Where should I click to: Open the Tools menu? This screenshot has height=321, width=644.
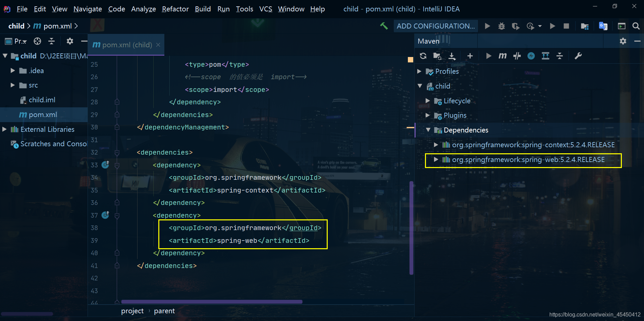tap(245, 9)
